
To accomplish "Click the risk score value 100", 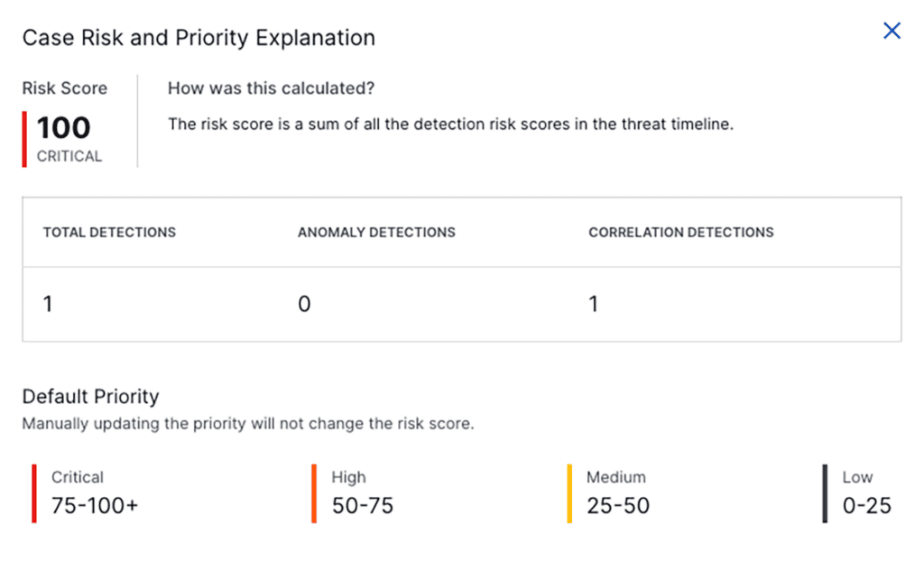I will click(x=63, y=128).
